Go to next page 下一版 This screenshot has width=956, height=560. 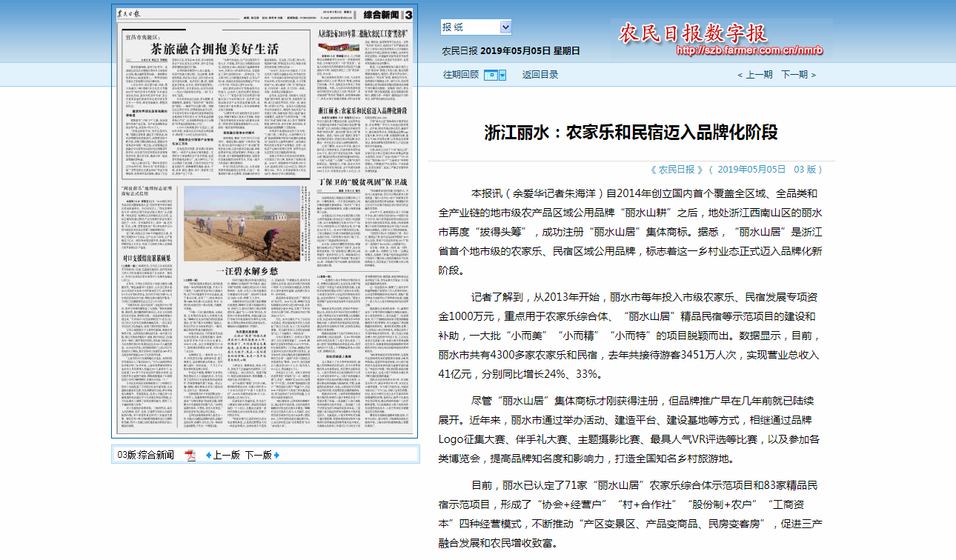[258, 455]
